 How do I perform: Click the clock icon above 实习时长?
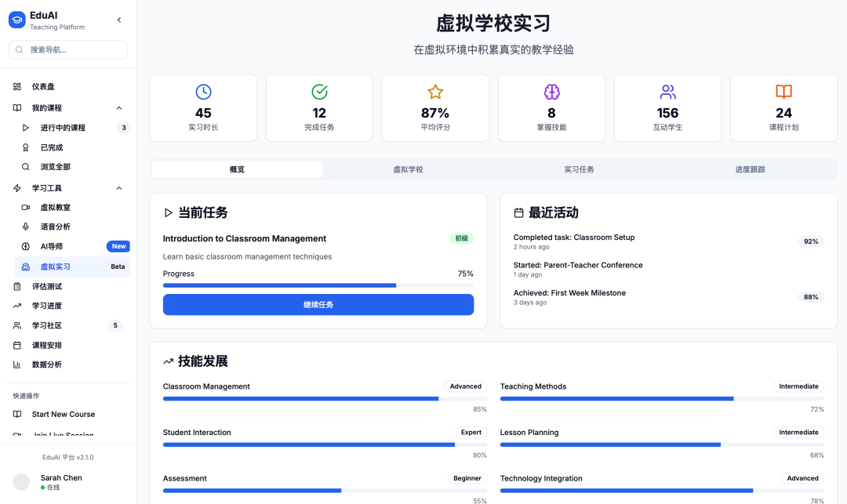click(203, 92)
